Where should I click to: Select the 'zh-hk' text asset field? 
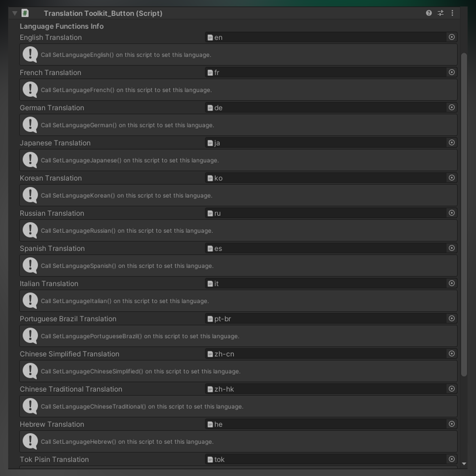pyautogui.click(x=297, y=389)
